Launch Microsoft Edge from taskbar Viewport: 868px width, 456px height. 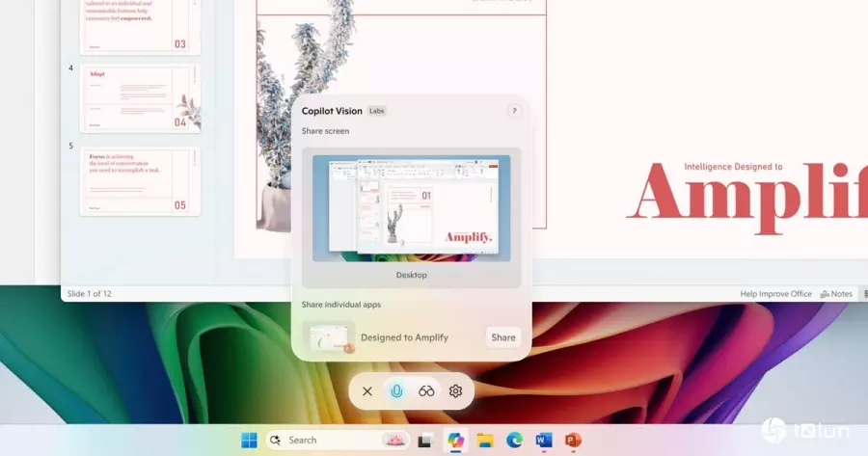click(x=514, y=440)
